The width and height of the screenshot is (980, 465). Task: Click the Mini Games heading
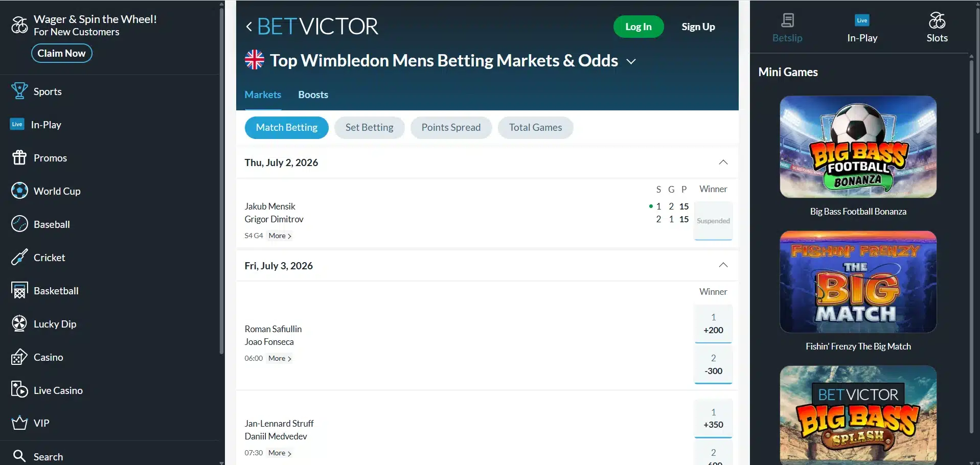788,72
